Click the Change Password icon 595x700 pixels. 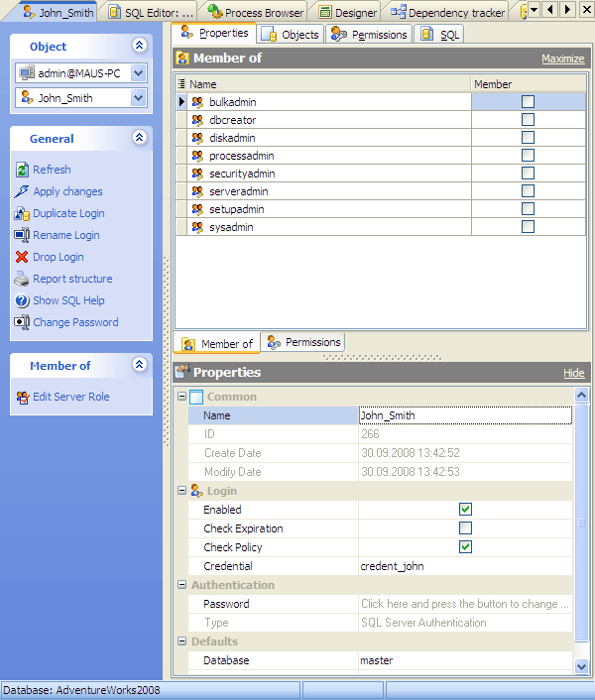[23, 322]
